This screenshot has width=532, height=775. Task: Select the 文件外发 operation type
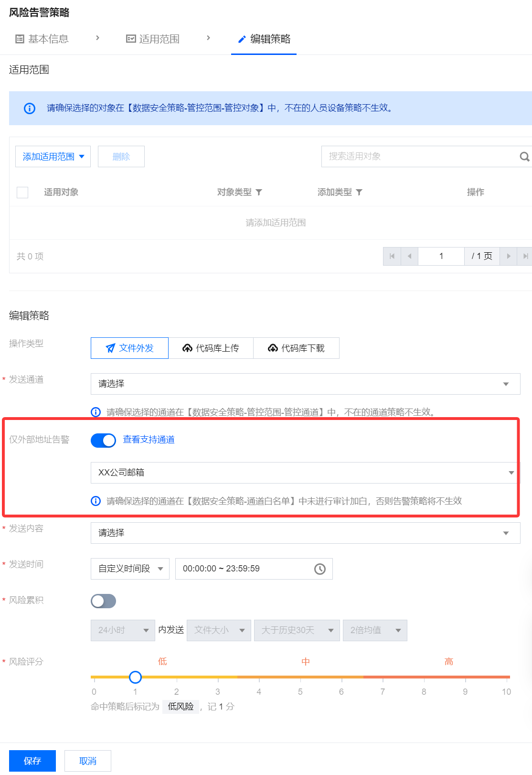pos(129,348)
